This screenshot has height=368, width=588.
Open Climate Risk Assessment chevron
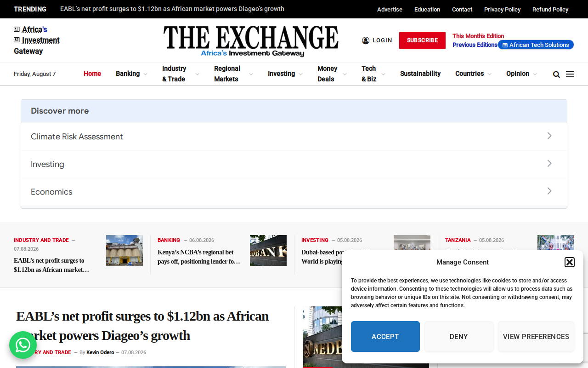pyautogui.click(x=549, y=136)
